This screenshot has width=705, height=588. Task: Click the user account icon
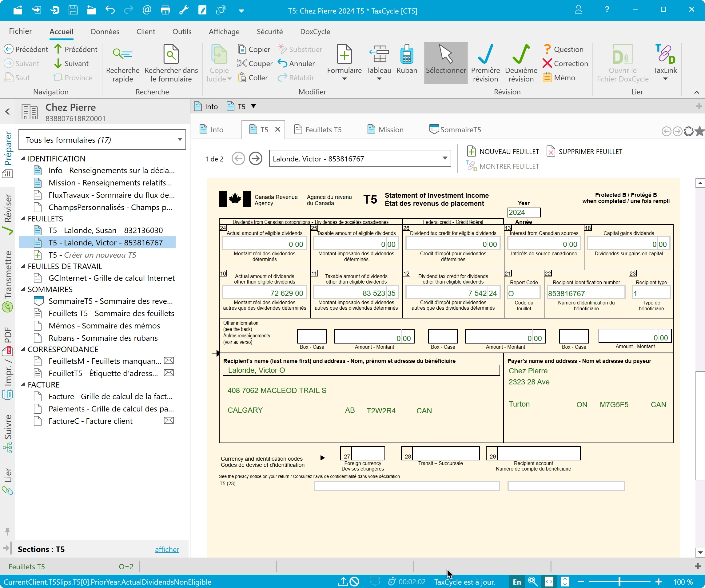(x=579, y=10)
